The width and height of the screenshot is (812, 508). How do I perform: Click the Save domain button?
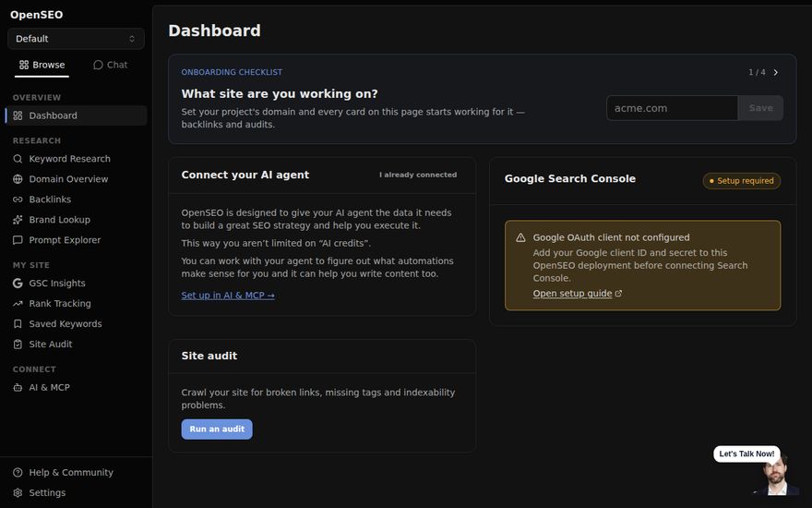760,108
